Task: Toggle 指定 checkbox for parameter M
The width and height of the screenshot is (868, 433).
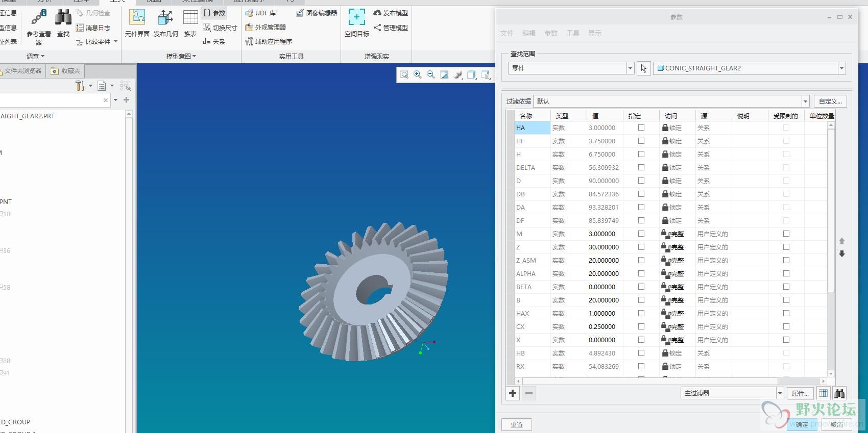Action: [641, 234]
